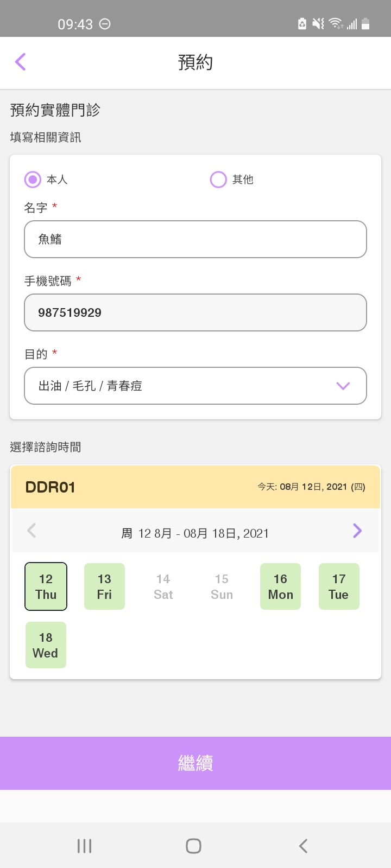The height and width of the screenshot is (868, 391).
Task: Go to previous week in calendar
Action: pyautogui.click(x=31, y=531)
